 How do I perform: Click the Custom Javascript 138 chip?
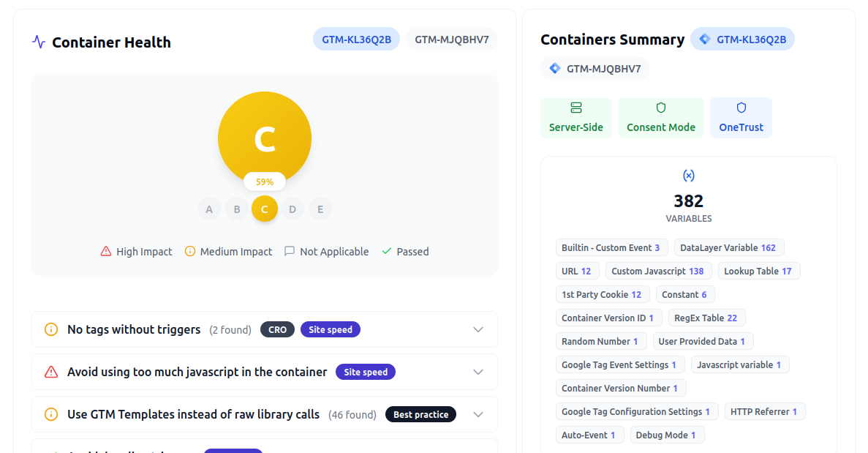[658, 271]
